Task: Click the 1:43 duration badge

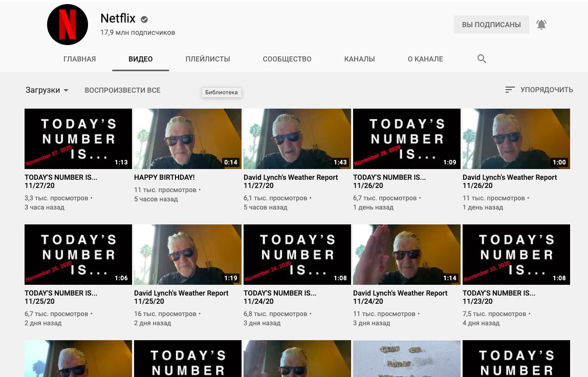Action: coord(340,162)
